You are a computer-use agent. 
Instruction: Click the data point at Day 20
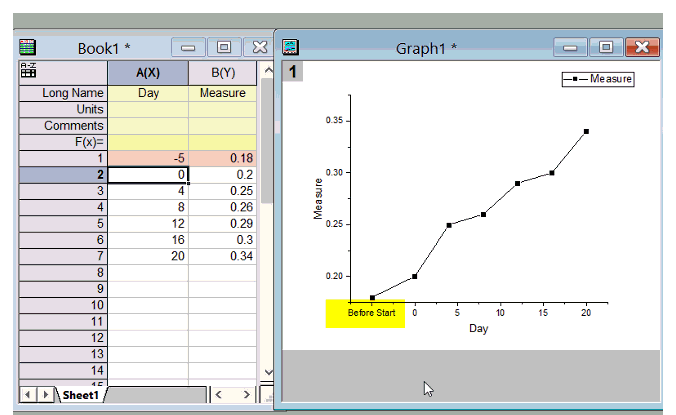pos(586,131)
